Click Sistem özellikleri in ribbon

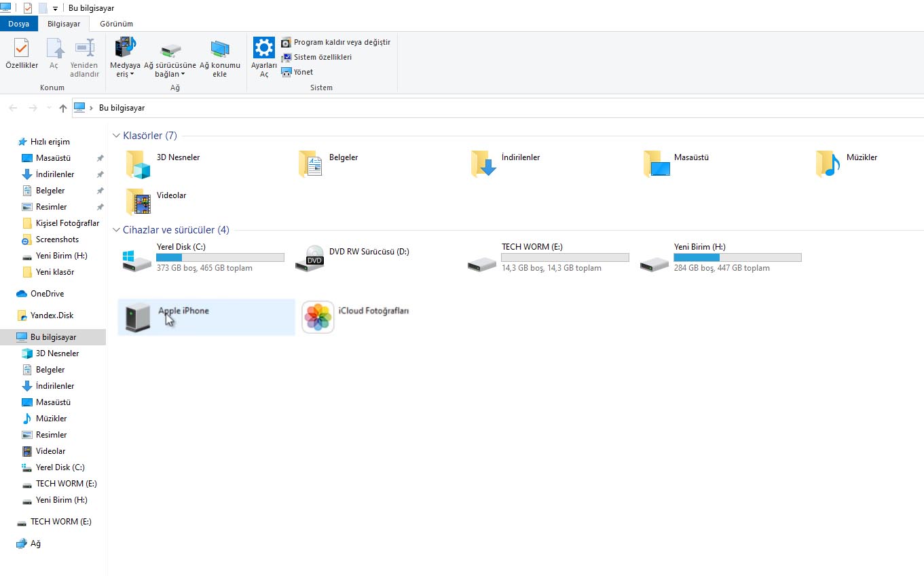click(x=322, y=57)
